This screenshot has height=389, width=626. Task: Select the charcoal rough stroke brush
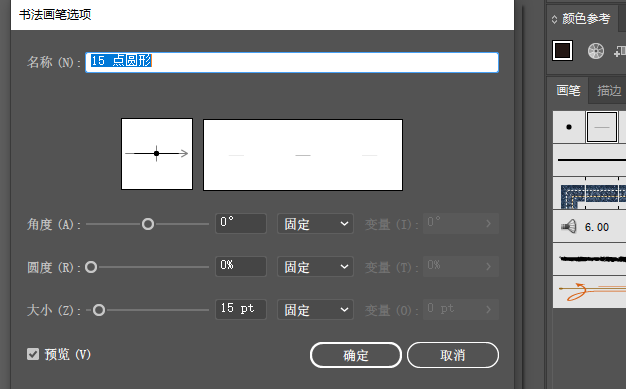[x=589, y=259]
